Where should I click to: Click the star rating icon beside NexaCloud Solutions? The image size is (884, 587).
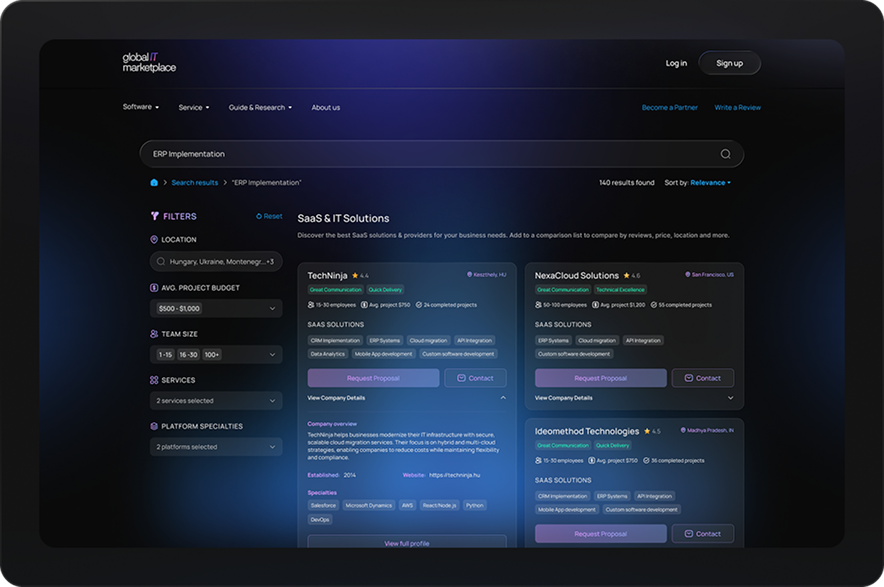(626, 275)
